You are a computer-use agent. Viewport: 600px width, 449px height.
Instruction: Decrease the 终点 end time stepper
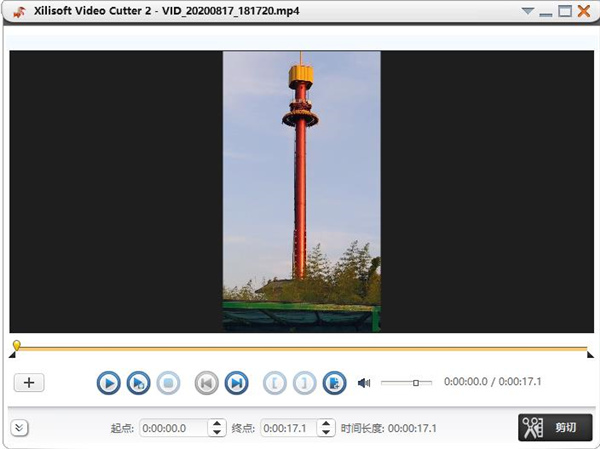pos(326,433)
